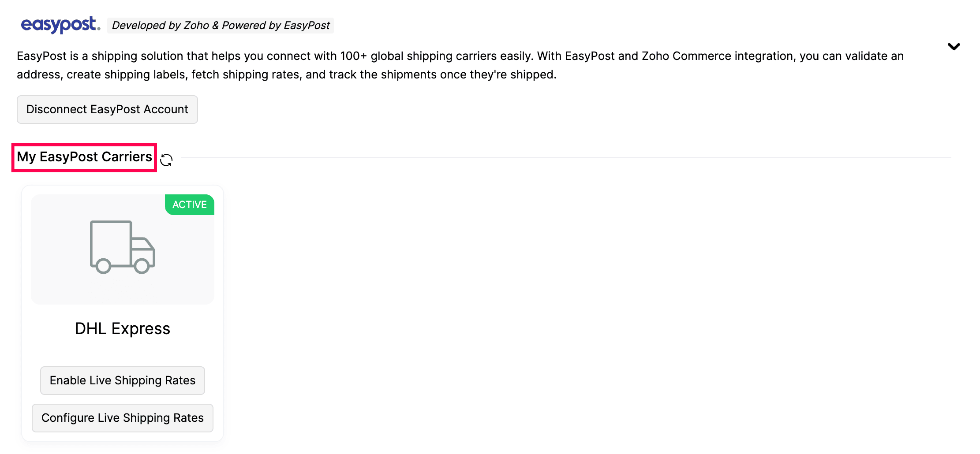This screenshot has width=980, height=454.
Task: Collapse the EasyPost section with the chevron
Action: pos(954,47)
